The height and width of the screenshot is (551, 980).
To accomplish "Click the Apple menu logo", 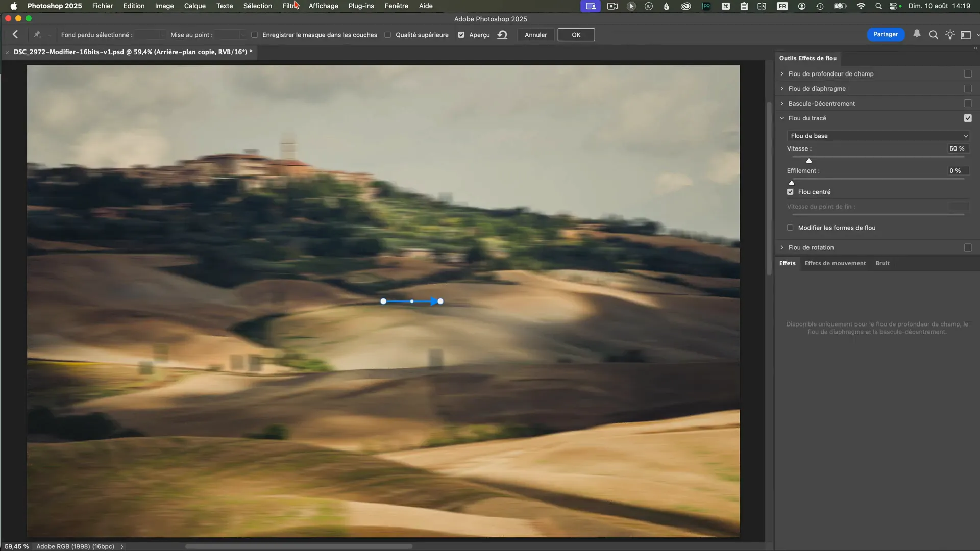I will pos(14,6).
